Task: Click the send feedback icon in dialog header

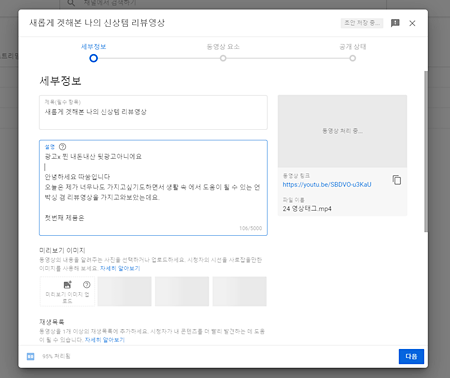Action: [395, 23]
